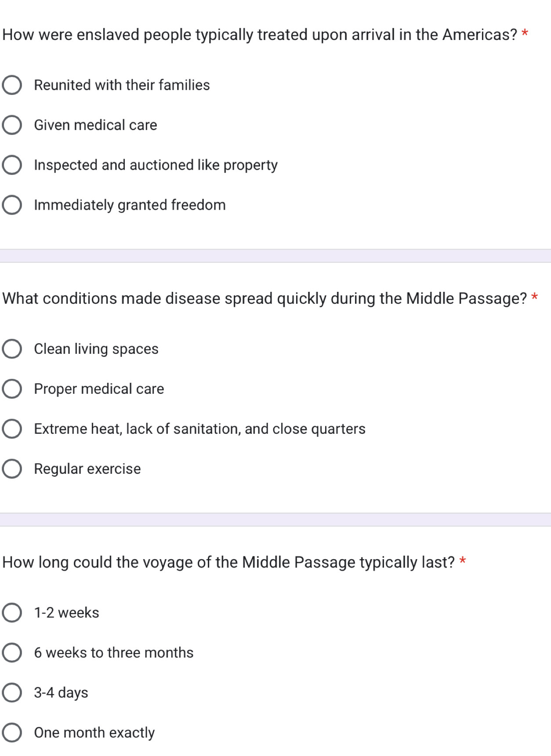Click the "Given medical care" label text
Screen dimensions: 551x756
pyautogui.click(x=95, y=125)
